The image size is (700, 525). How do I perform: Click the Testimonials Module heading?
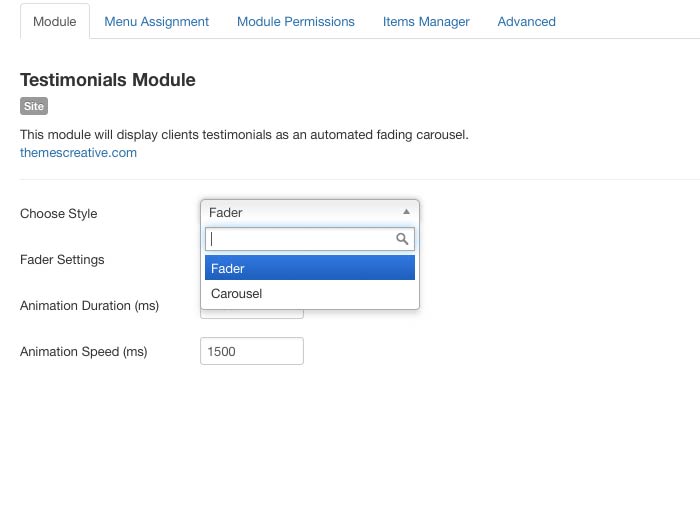[108, 80]
